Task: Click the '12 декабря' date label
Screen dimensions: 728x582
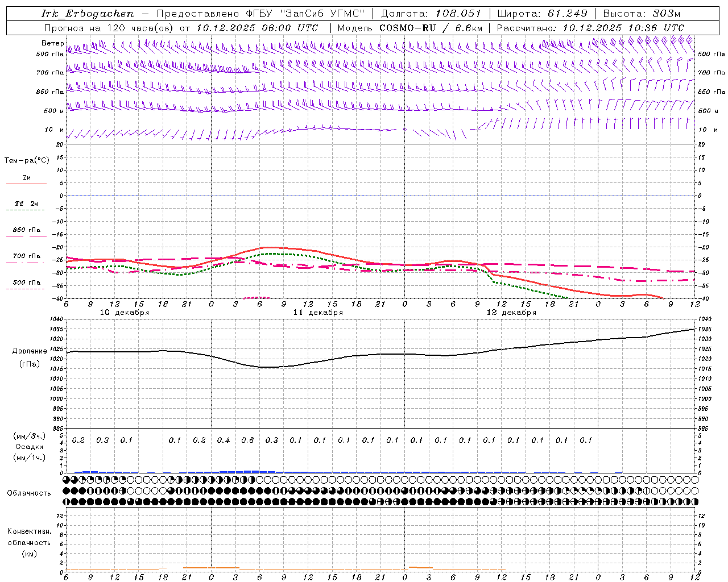Action: pos(511,313)
